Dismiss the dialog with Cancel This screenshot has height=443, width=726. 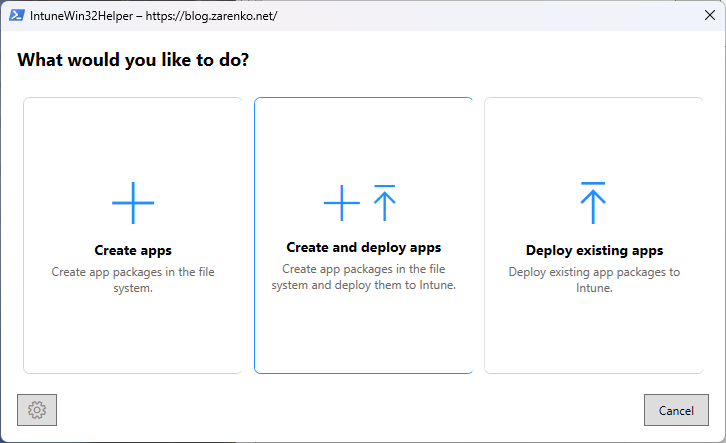coord(676,410)
